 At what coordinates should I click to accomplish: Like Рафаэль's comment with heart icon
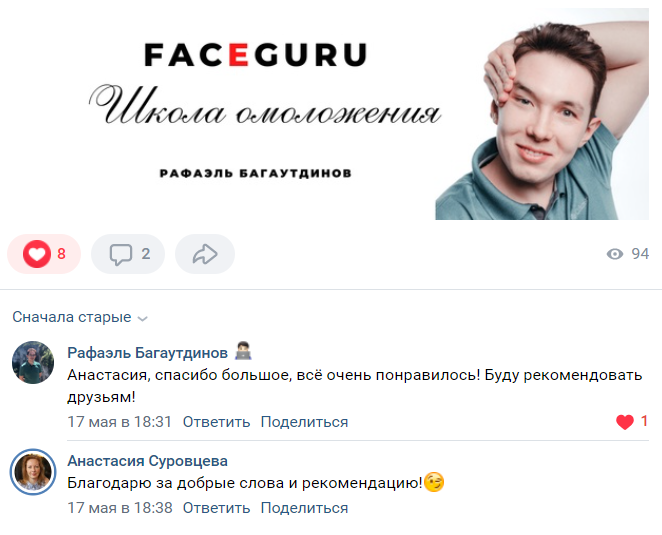point(624,421)
